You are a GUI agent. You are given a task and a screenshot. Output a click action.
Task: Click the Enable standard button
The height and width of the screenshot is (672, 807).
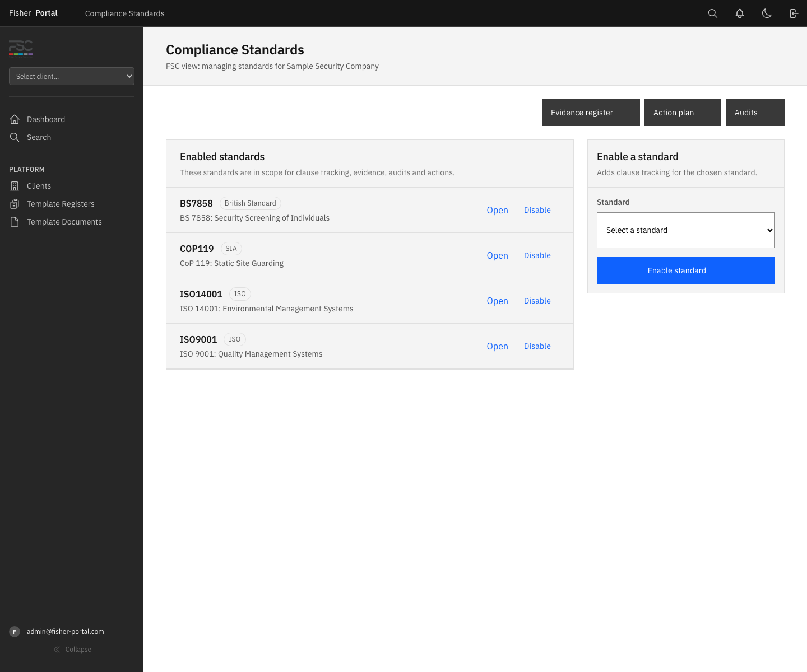point(685,270)
